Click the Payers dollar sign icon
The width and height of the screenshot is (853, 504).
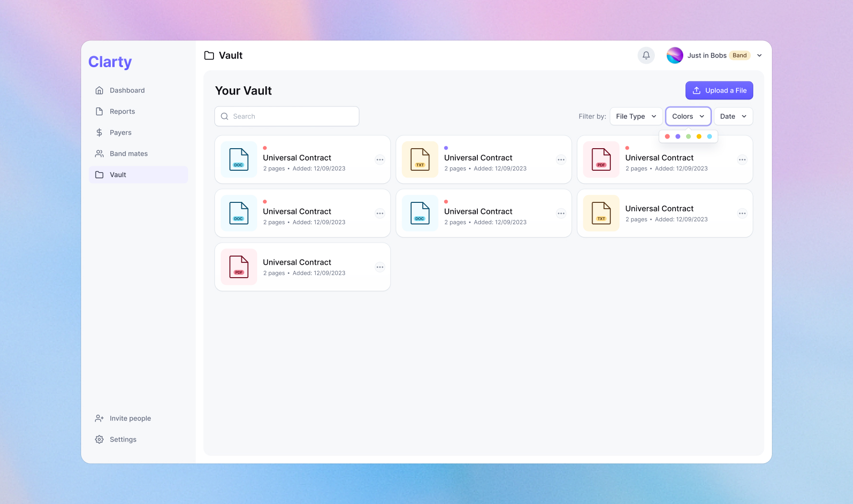(x=99, y=132)
